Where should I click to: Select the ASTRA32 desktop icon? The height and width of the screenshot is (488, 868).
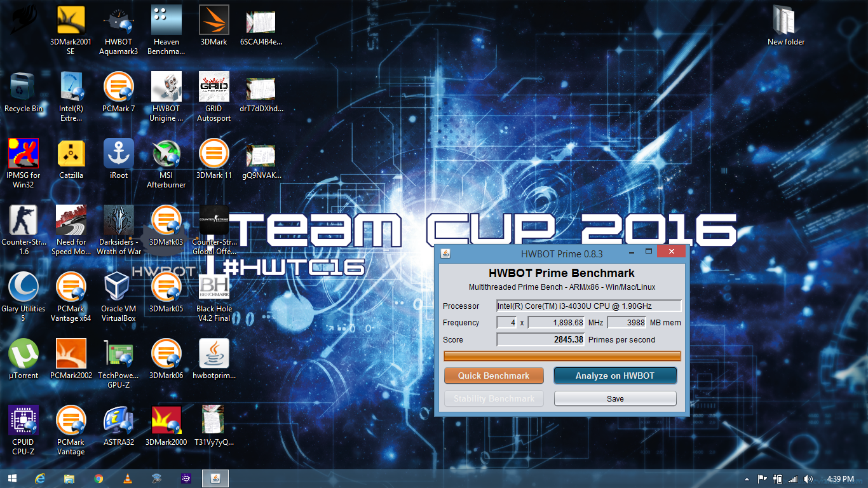(x=119, y=426)
